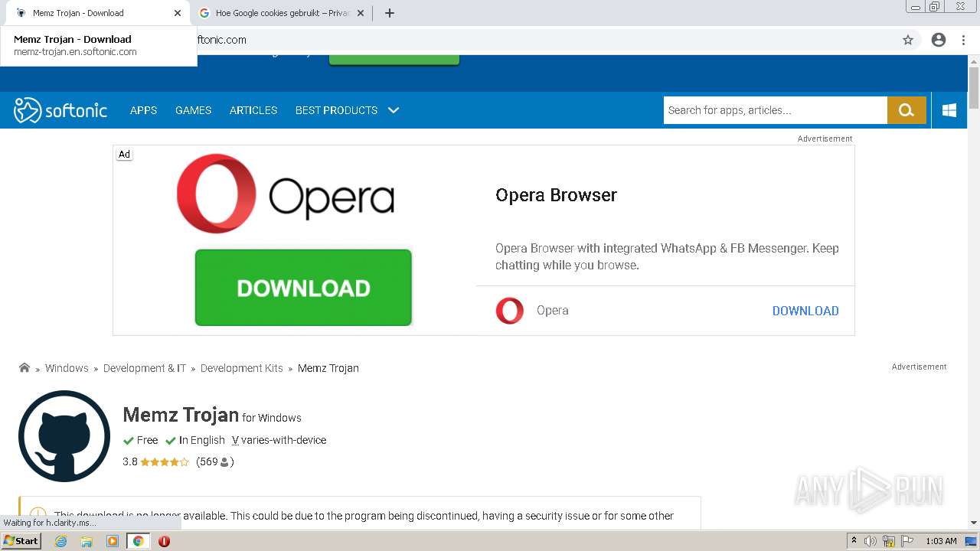This screenshot has height=551, width=980.
Task: Open the GAMES menu
Action: [x=193, y=110]
